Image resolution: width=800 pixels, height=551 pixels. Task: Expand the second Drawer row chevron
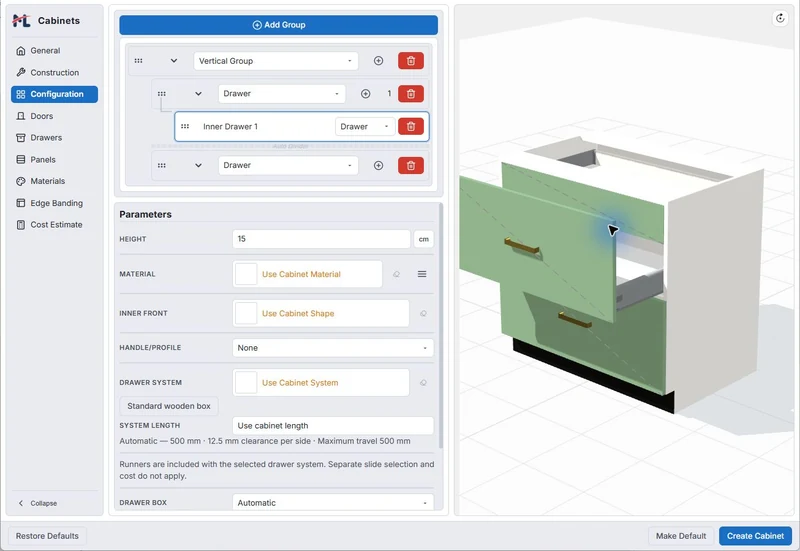coord(198,165)
